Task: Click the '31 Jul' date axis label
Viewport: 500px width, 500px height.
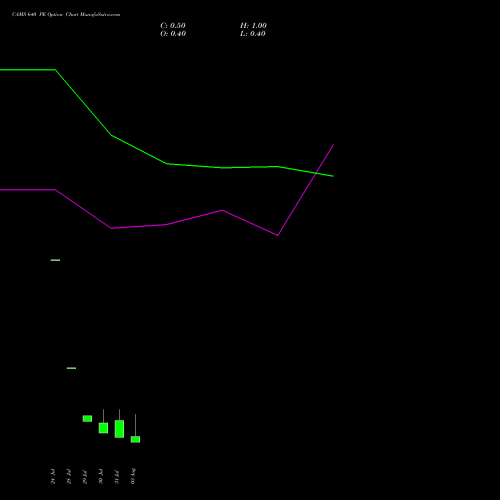Action: pyautogui.click(x=117, y=476)
